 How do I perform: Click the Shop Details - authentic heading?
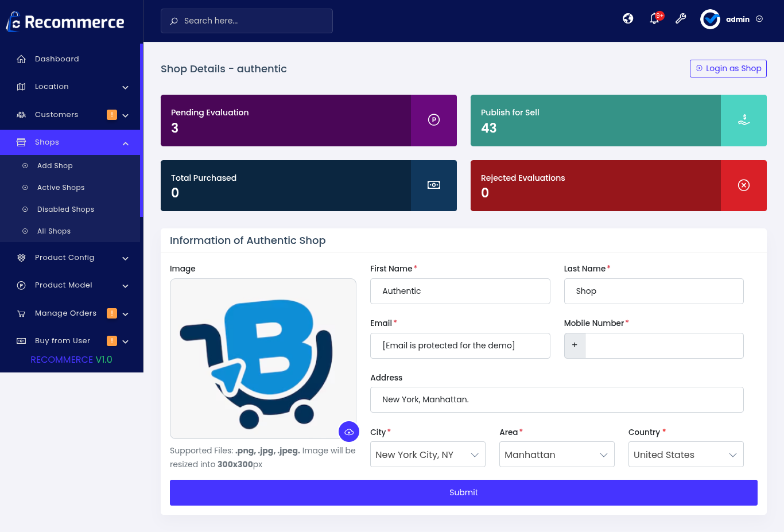224,69
